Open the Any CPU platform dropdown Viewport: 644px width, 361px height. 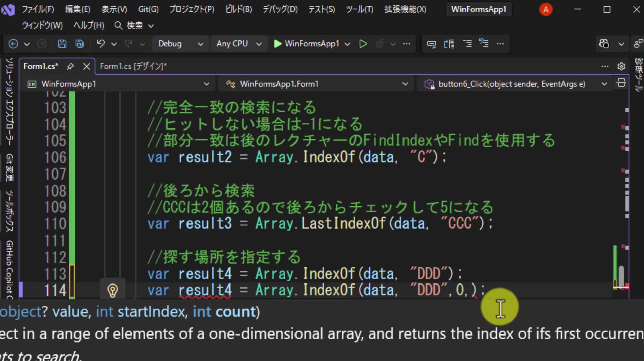(x=238, y=44)
